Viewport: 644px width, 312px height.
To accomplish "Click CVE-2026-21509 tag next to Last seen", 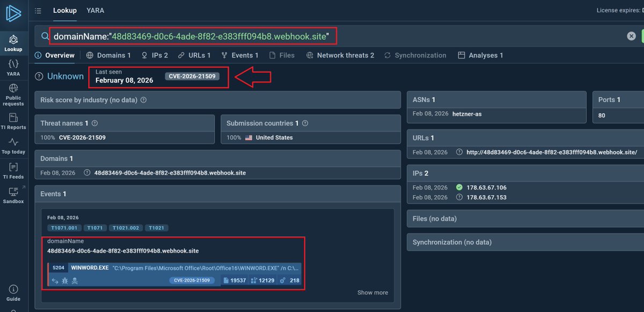I will [x=192, y=76].
